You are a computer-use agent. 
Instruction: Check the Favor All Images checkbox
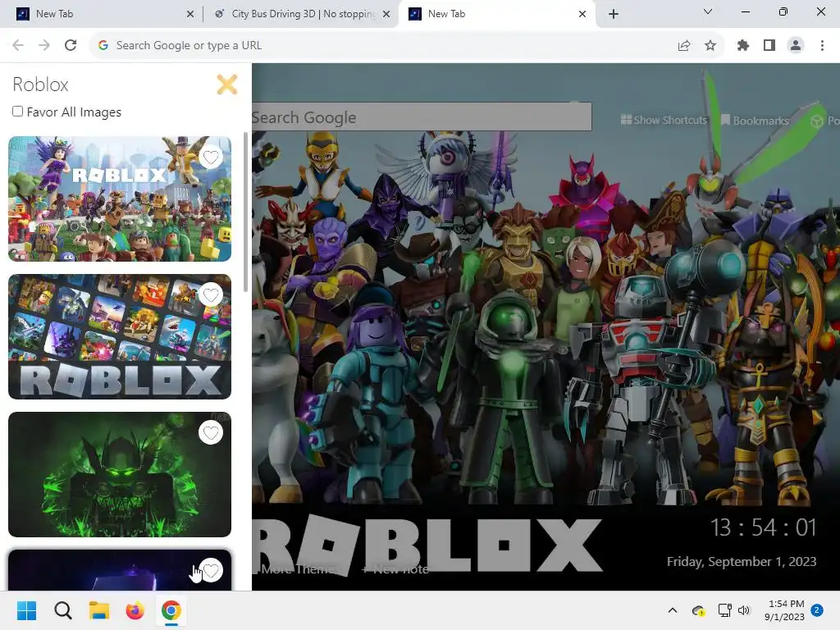(x=18, y=112)
